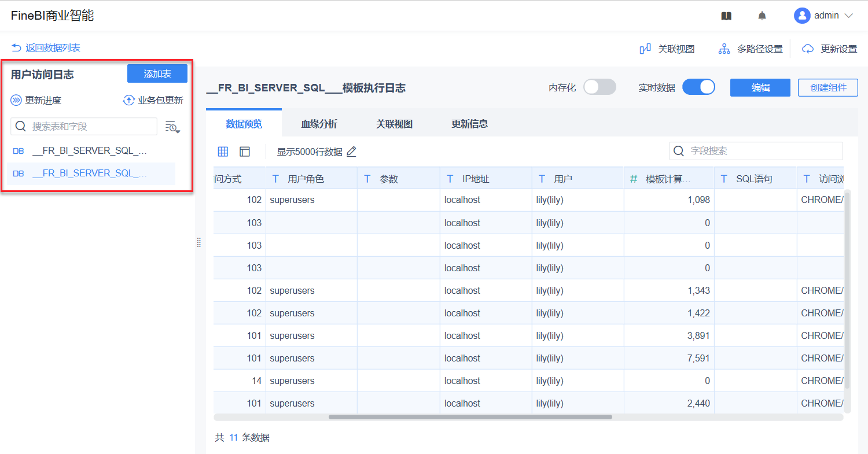
Task: Open the 多路径设置 toolbar option
Action: pyautogui.click(x=751, y=49)
